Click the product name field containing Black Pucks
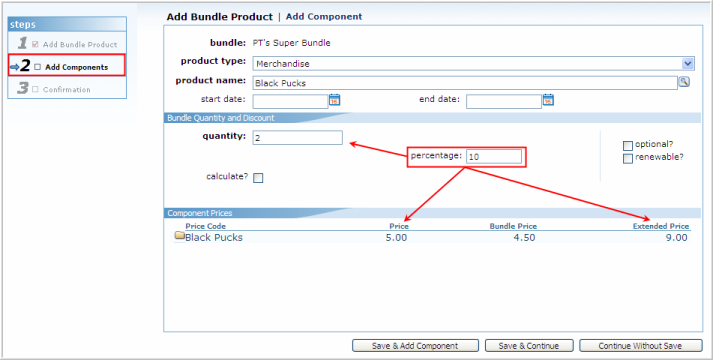 (465, 83)
